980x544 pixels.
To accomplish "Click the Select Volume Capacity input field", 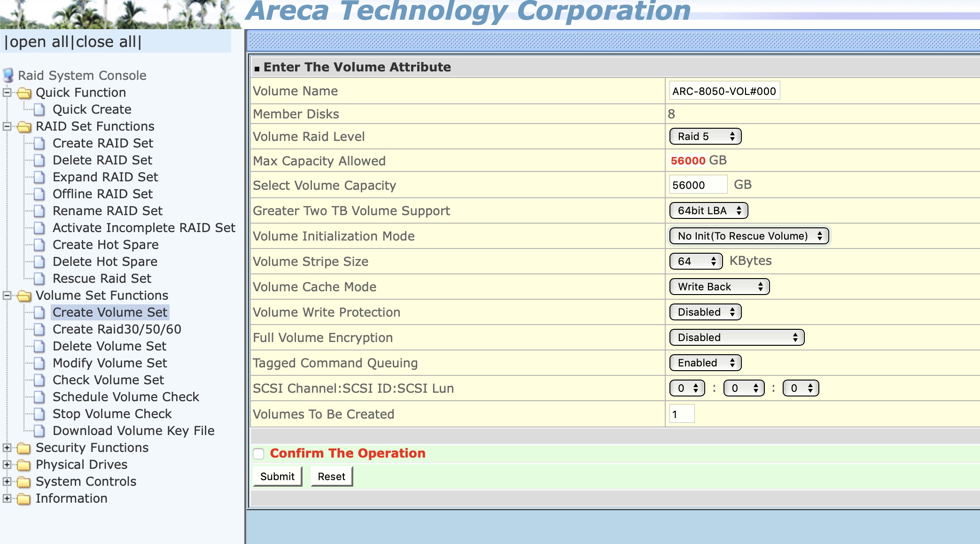I will click(698, 185).
